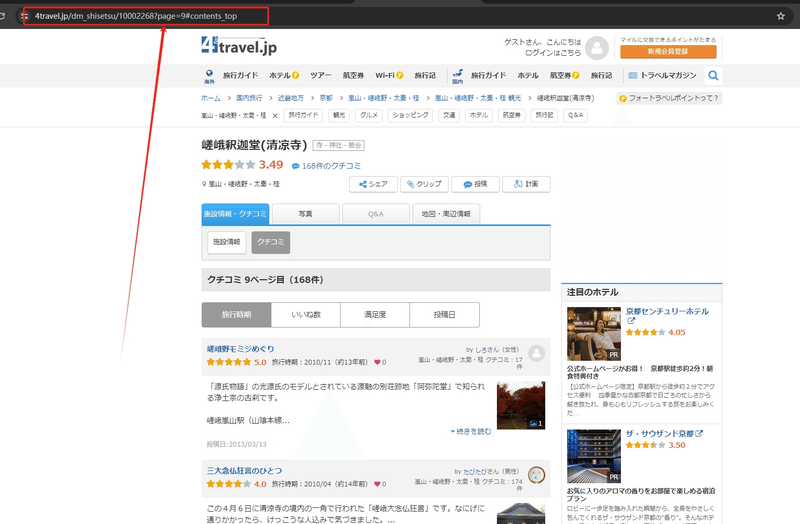Select the gray クチコミ sub-tab
The image size is (800, 524).
point(271,242)
